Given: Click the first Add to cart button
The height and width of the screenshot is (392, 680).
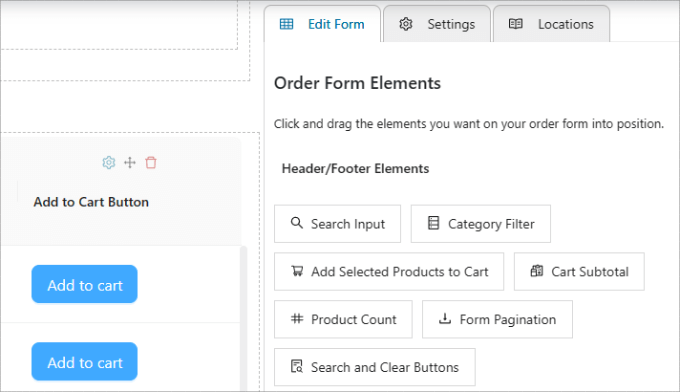Looking at the screenshot, I should point(85,284).
